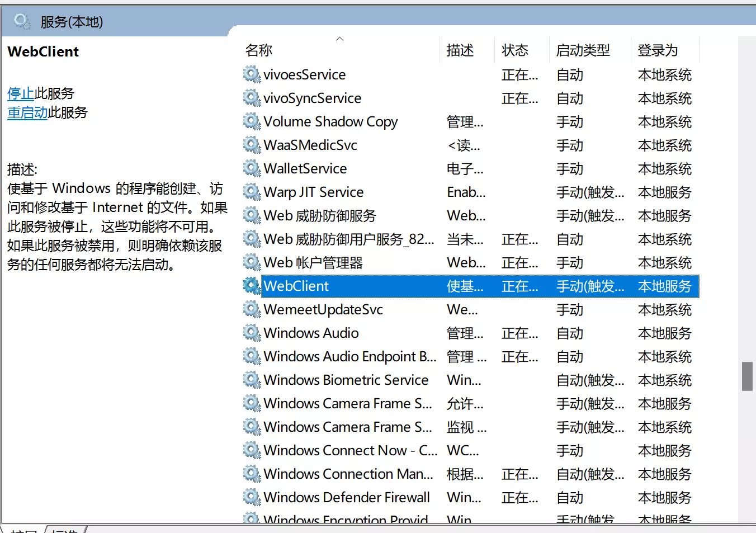Screen dimensions: 756x533
Task: Click the gear icon next to Warp JIT Service
Action: [x=252, y=192]
